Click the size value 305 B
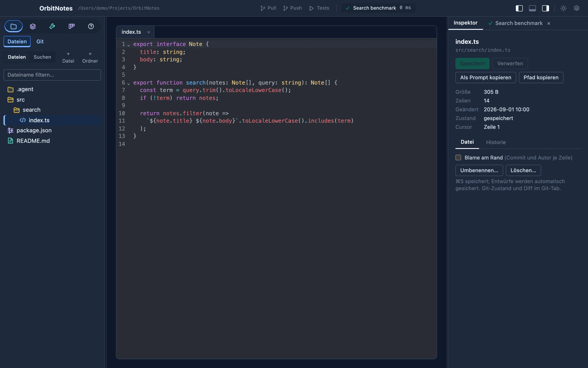 click(x=491, y=92)
